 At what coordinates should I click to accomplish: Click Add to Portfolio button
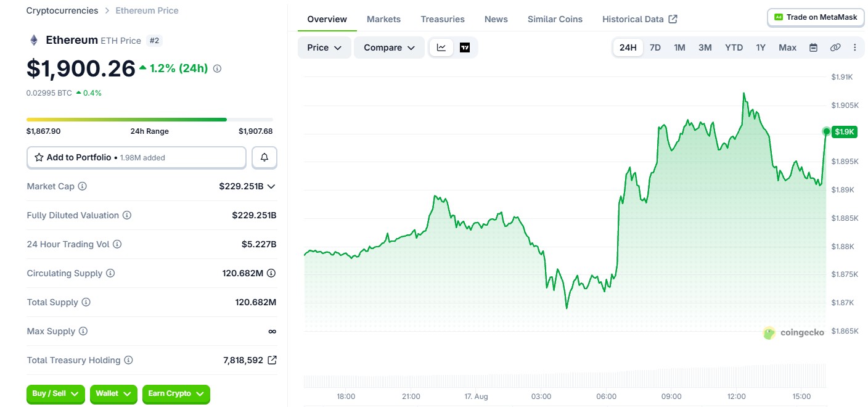coord(136,157)
